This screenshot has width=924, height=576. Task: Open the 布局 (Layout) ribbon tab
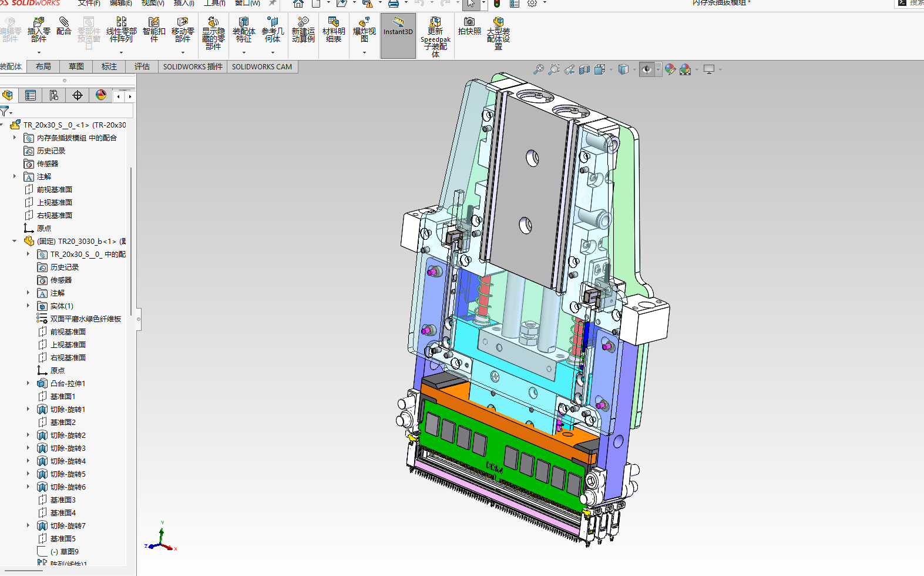coord(43,66)
